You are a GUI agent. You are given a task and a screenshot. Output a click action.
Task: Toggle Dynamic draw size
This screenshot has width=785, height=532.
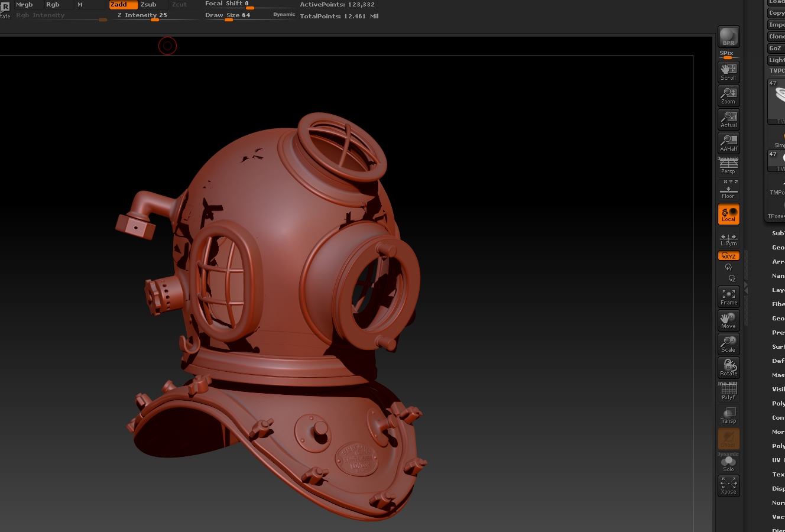point(284,15)
